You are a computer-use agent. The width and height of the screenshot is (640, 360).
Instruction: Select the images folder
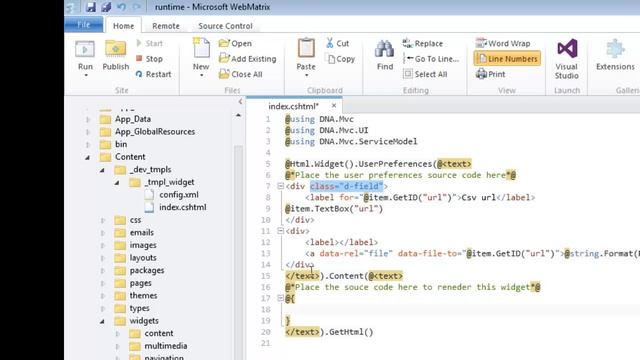click(x=143, y=245)
